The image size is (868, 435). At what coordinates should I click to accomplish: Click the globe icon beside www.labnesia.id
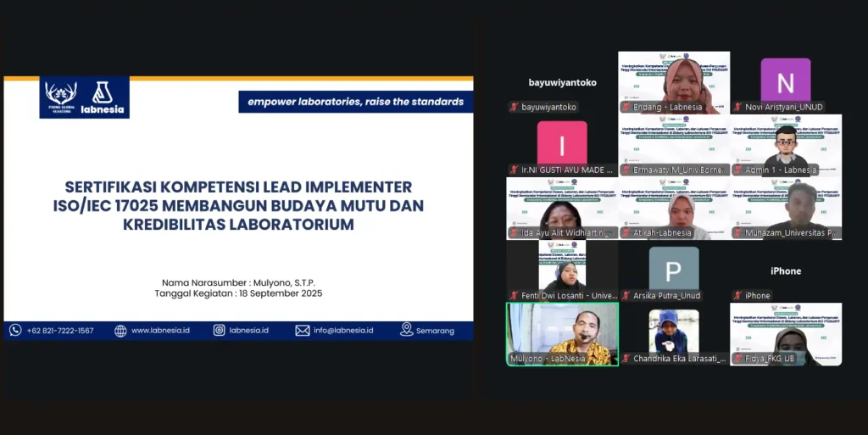(x=120, y=330)
